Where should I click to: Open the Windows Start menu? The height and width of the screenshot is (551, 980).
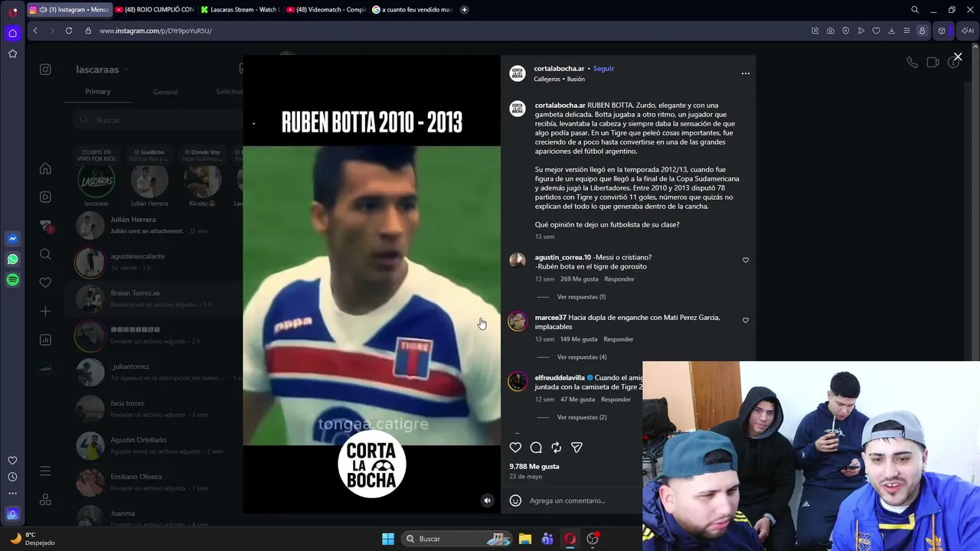[x=388, y=539]
